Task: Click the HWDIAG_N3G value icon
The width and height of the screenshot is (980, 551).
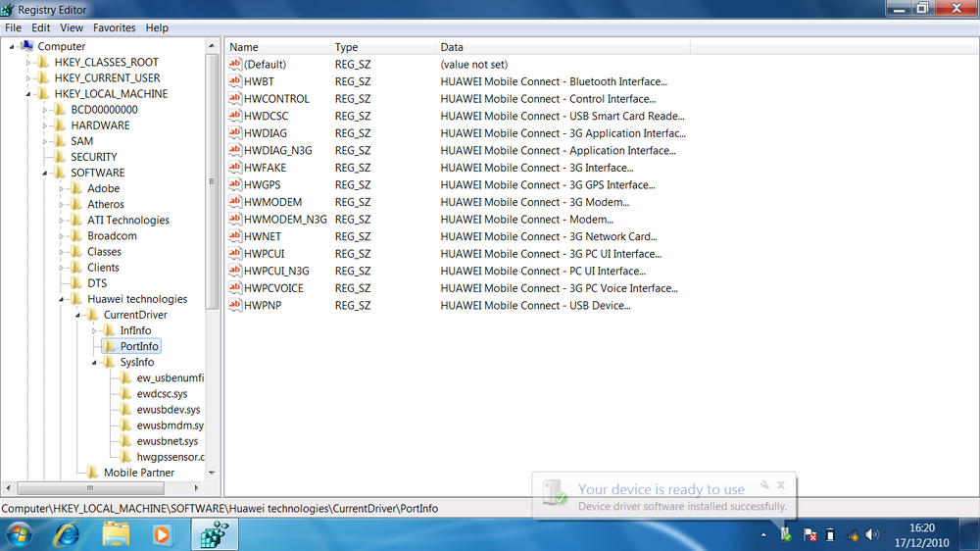Action: (235, 150)
